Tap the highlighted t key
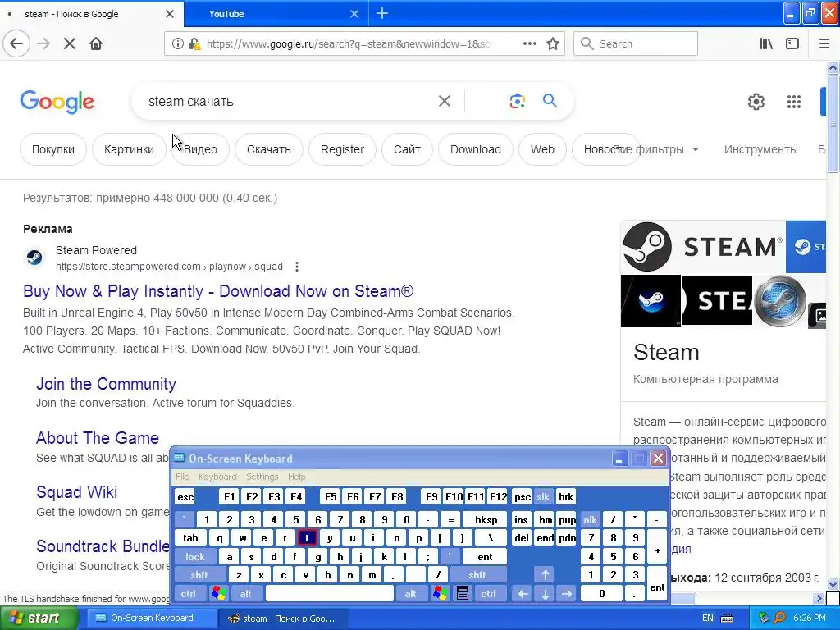Screen dimensions: 840x630 tap(307, 538)
